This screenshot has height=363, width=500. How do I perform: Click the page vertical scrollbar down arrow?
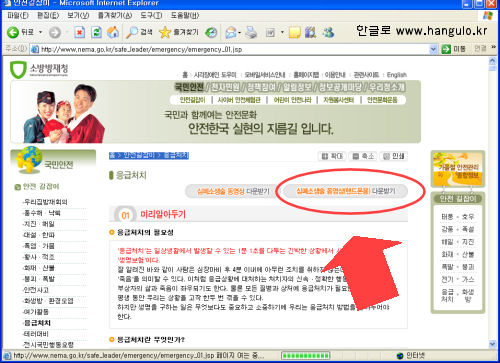tap(493, 344)
